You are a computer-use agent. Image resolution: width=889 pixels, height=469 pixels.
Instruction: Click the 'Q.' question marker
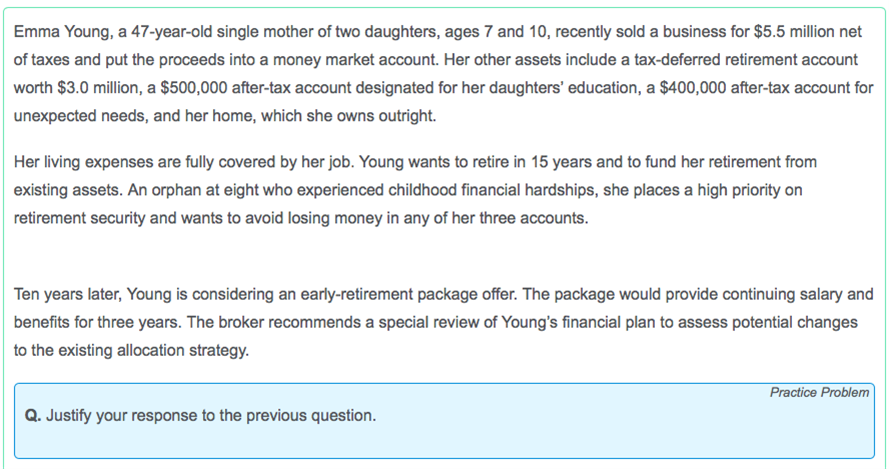pyautogui.click(x=34, y=415)
